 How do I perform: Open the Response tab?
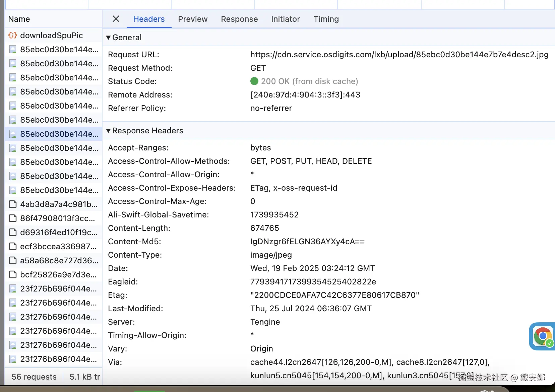(239, 19)
